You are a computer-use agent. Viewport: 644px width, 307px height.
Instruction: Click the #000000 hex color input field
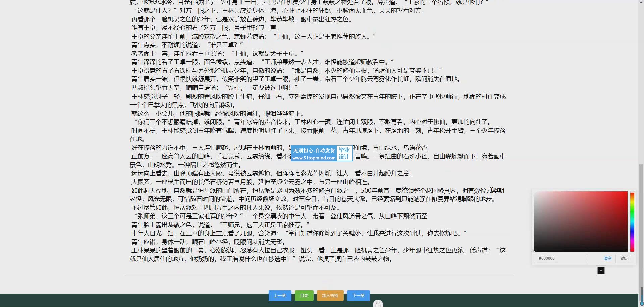[560, 258]
